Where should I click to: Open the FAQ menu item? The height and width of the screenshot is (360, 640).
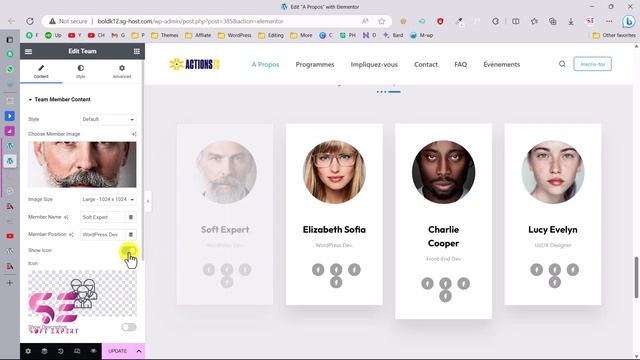(460, 64)
